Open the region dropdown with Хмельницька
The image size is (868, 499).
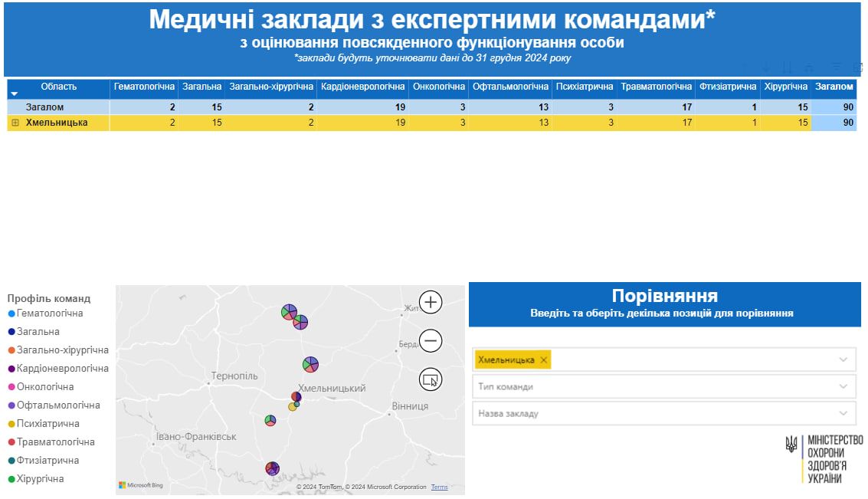pyautogui.click(x=843, y=359)
